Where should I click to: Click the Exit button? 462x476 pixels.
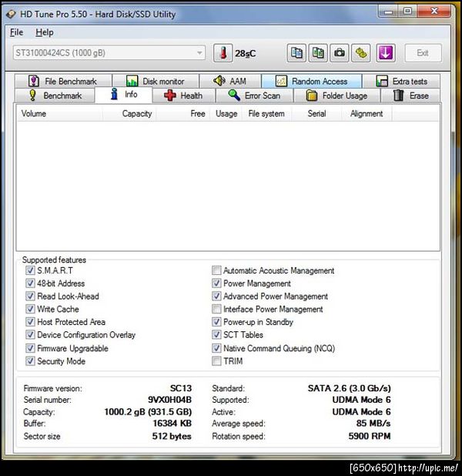point(423,53)
